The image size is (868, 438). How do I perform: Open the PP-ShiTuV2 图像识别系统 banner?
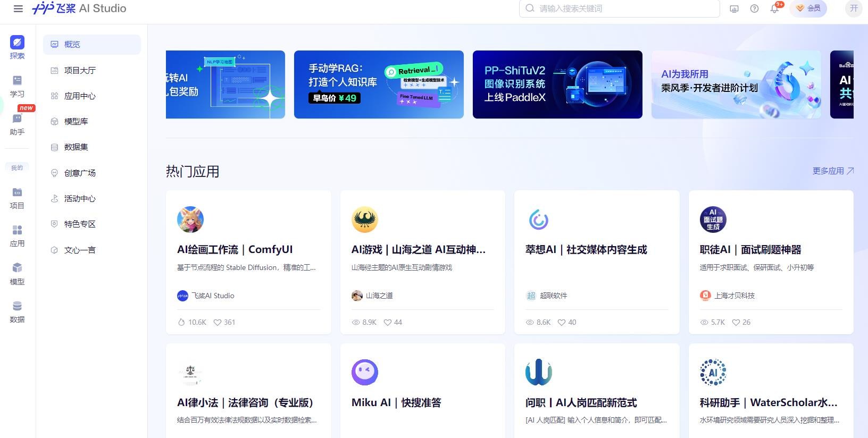point(557,85)
